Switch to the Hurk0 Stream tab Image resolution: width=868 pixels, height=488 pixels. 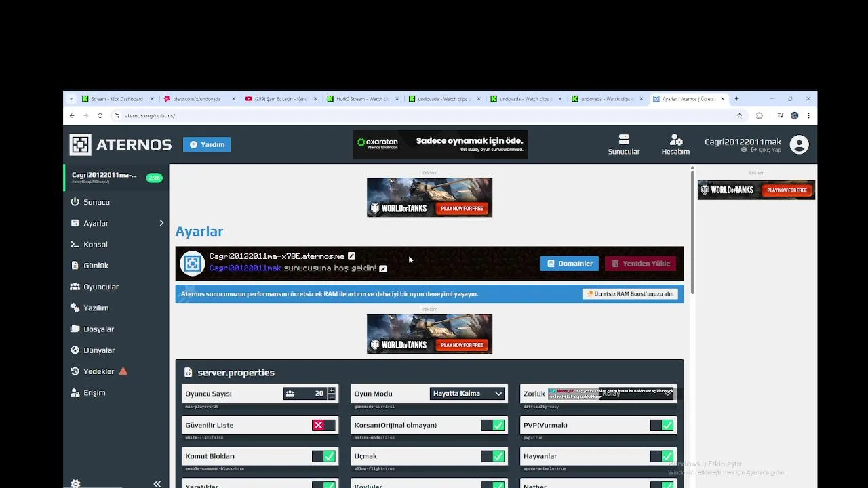coord(363,99)
